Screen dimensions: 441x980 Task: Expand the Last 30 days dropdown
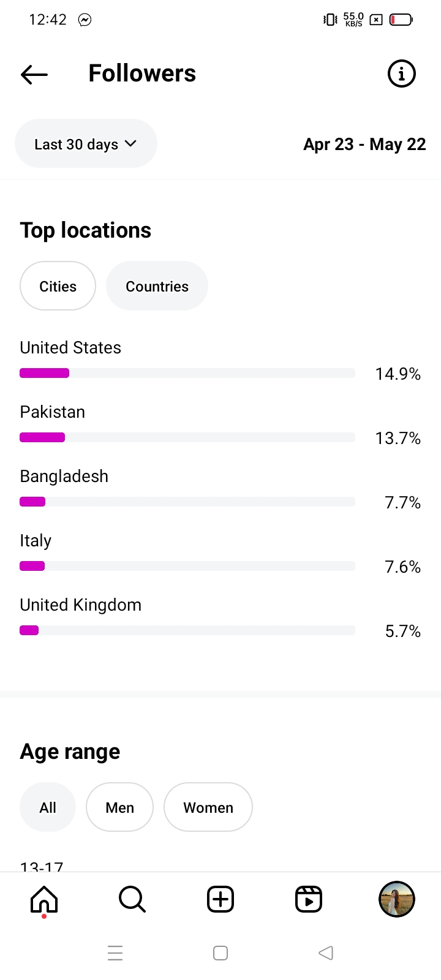[x=86, y=144]
